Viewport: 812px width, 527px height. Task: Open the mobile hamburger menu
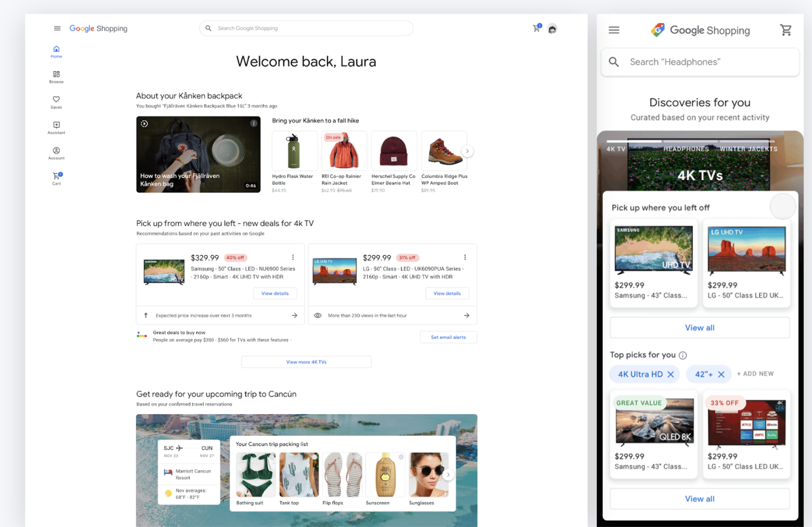point(614,30)
